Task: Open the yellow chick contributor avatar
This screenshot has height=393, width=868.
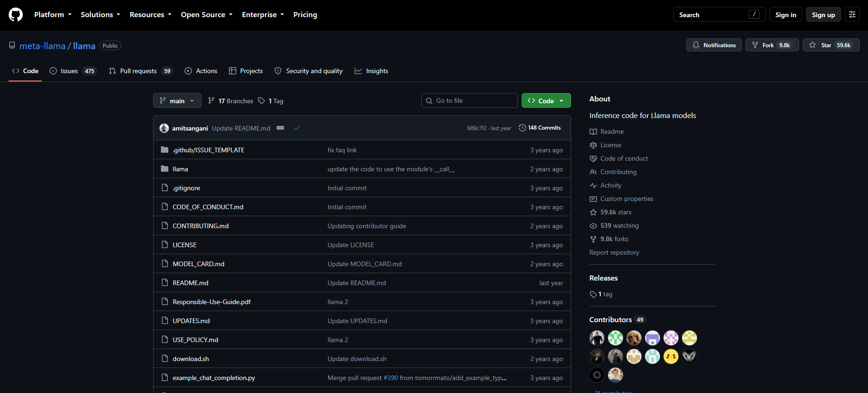Action: click(x=671, y=356)
